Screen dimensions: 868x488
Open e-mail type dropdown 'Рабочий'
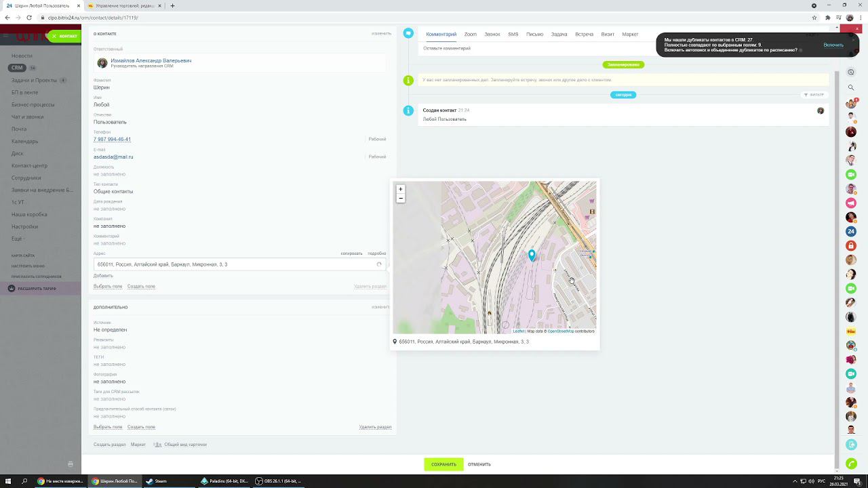(377, 157)
